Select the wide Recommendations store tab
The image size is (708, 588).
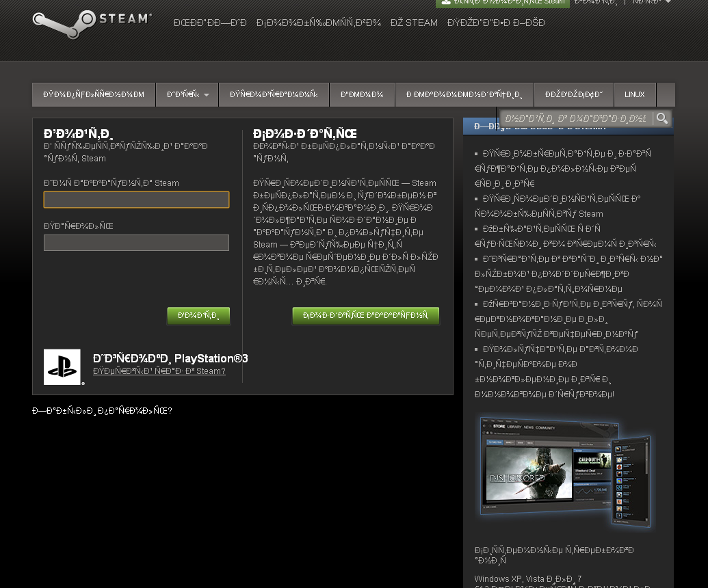click(x=464, y=94)
